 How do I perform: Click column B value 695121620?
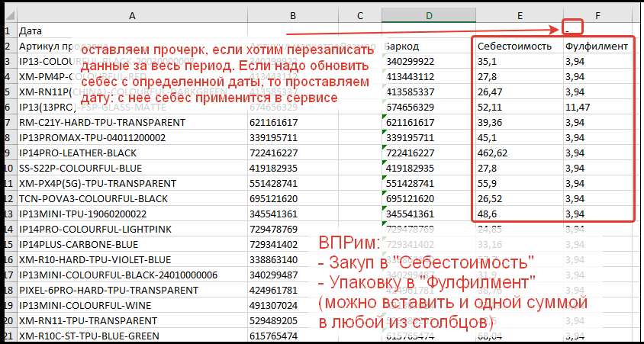pyautogui.click(x=293, y=198)
